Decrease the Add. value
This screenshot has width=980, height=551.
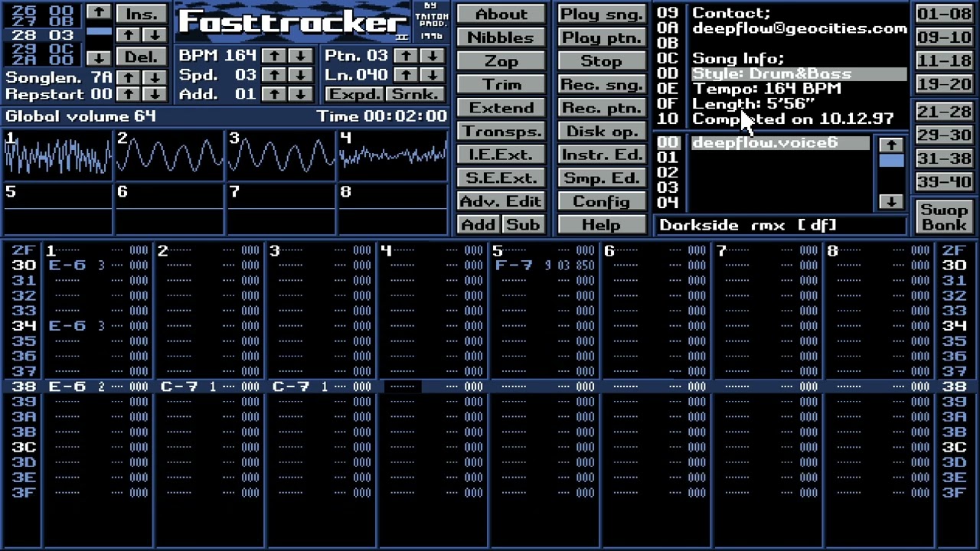(301, 94)
